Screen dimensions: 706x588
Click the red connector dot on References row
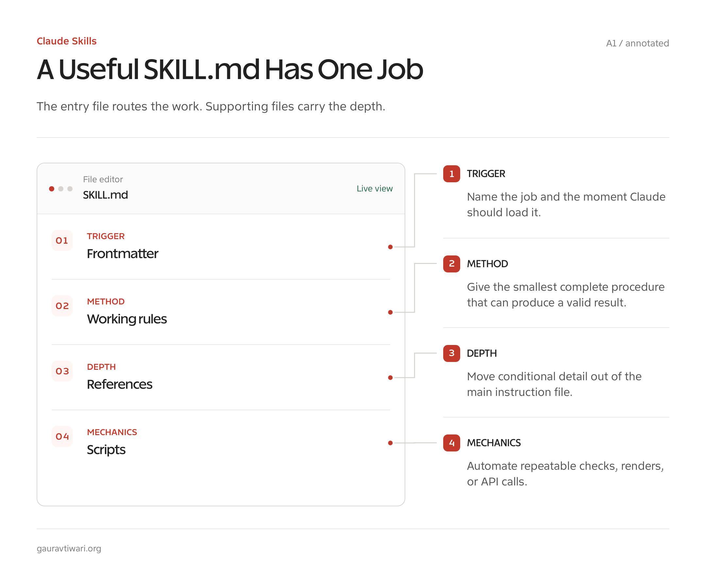tap(390, 378)
